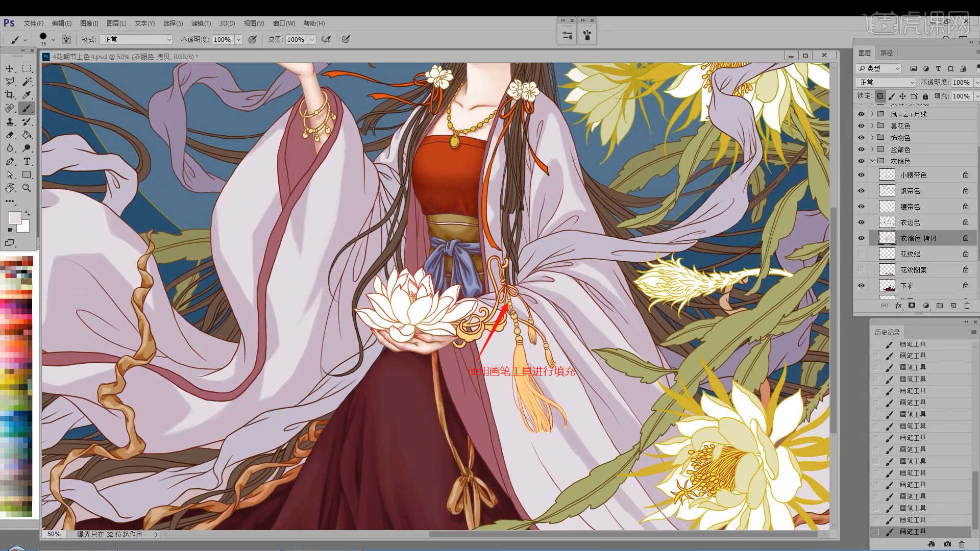Click the zoom level 50% field
Image resolution: width=980 pixels, height=551 pixels.
coord(54,534)
